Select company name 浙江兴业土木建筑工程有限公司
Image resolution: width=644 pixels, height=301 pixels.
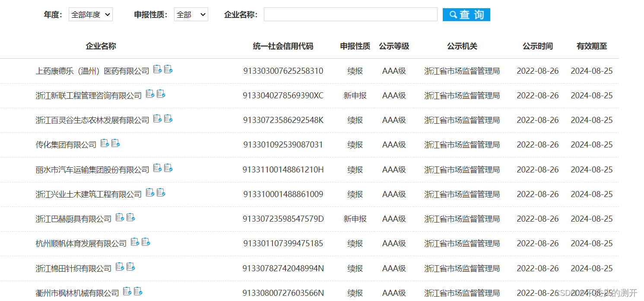(x=89, y=194)
